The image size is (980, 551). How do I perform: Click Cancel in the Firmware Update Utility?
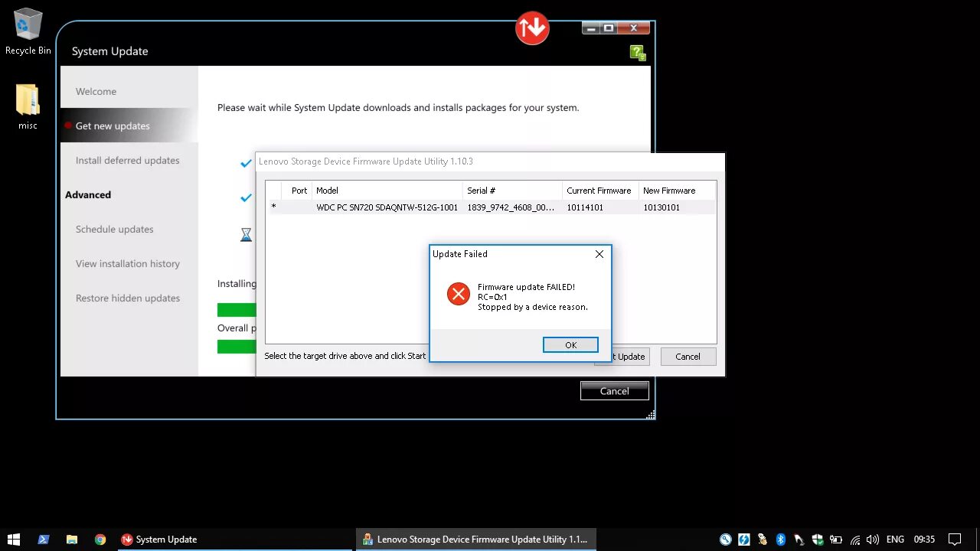pyautogui.click(x=688, y=357)
